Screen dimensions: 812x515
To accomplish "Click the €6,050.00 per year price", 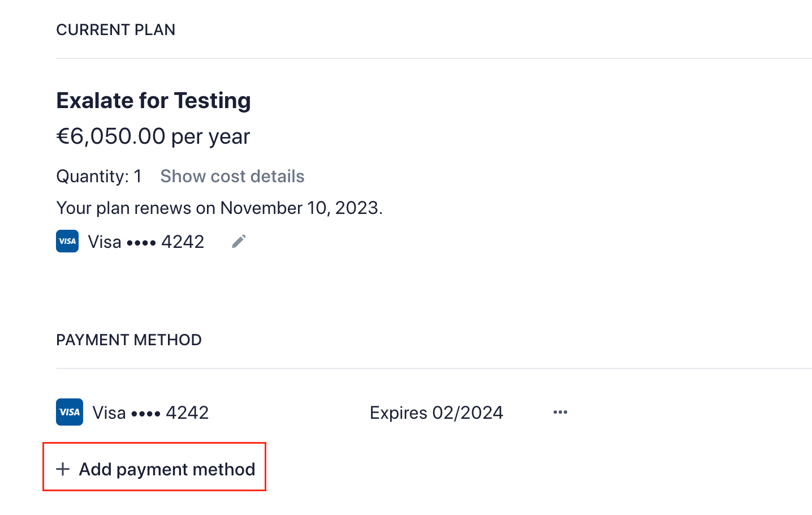I will (x=153, y=136).
